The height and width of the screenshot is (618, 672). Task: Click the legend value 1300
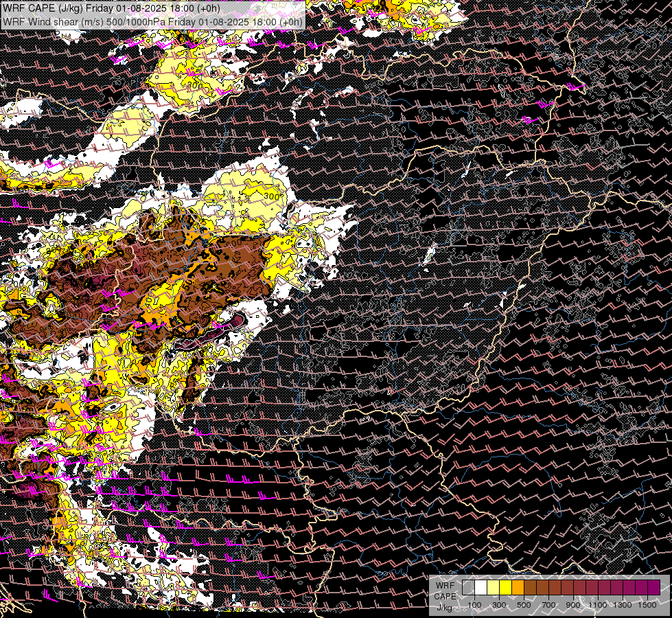coord(623,605)
